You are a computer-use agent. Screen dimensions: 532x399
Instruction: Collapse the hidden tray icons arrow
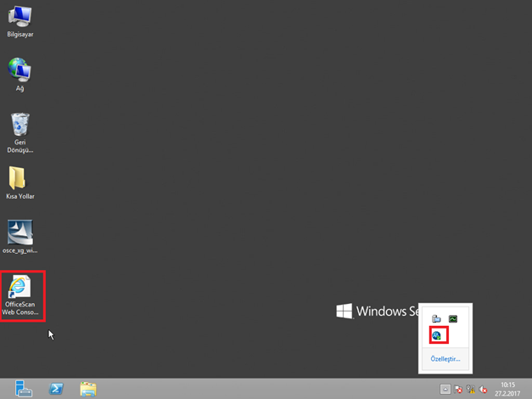point(445,389)
